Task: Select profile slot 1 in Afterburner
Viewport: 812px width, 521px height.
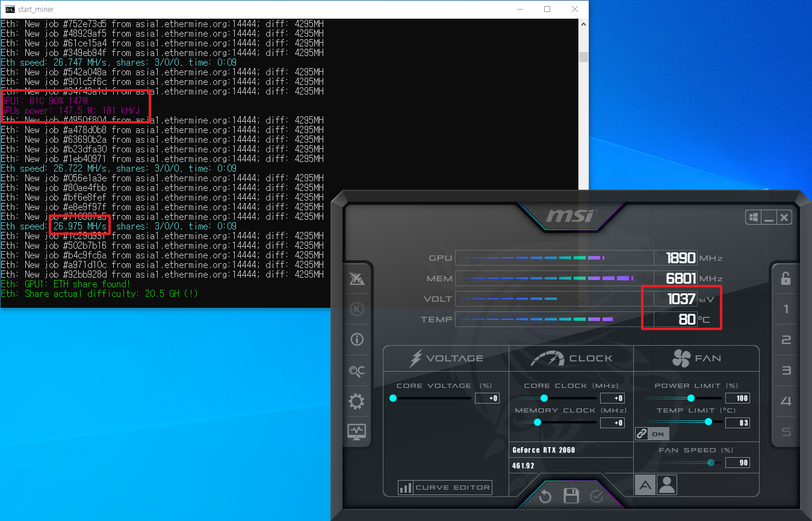Action: click(x=786, y=310)
